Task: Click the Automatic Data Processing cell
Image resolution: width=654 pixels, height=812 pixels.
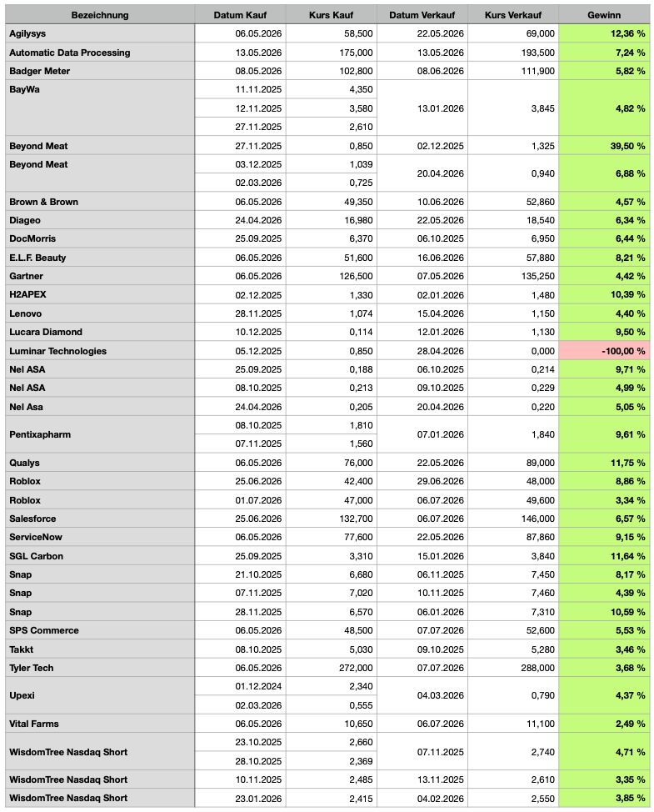Action: 100,53
